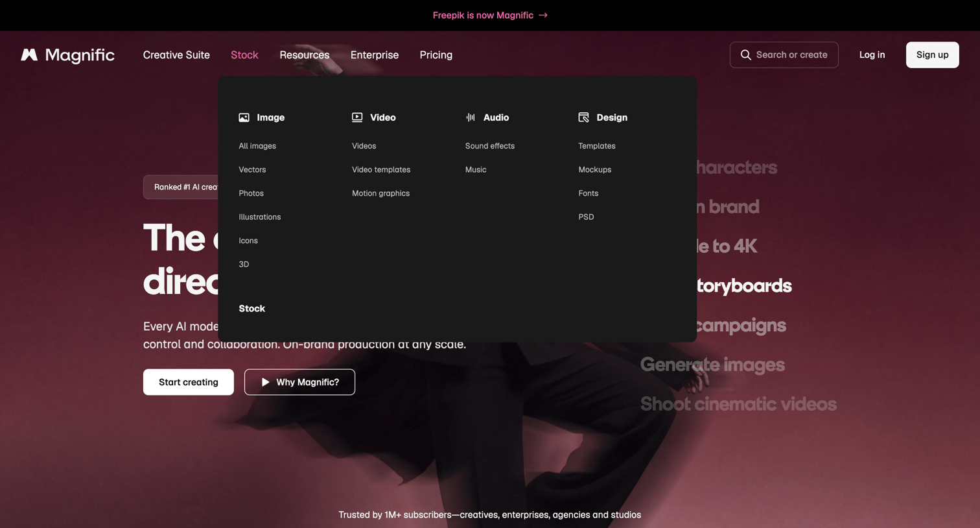Select Vectors from the Image list
The image size is (980, 528).
tap(252, 169)
